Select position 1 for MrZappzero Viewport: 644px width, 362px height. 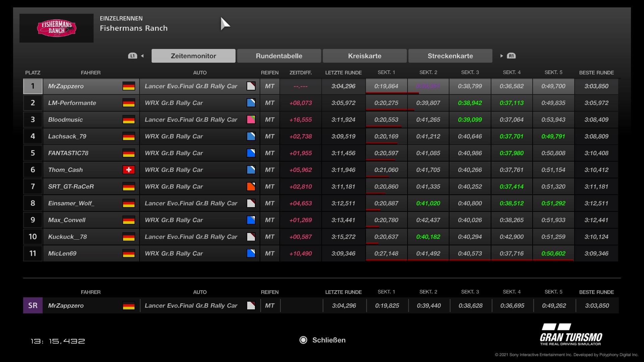(33, 86)
